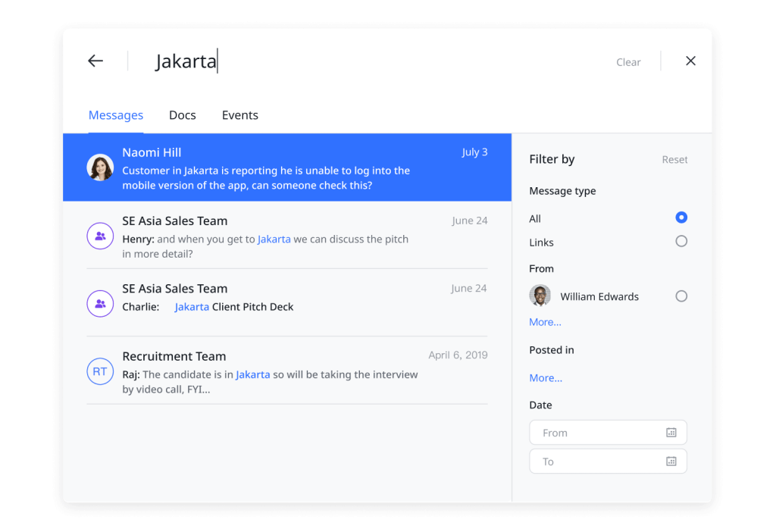Open calendar icon in From date field
The height and width of the screenshot is (532, 776).
(671, 433)
